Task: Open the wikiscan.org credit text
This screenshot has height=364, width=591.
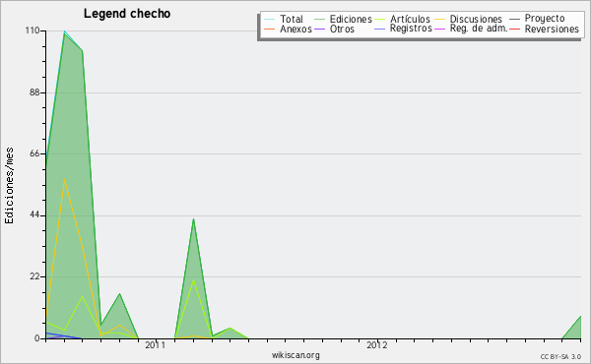Action: [295, 355]
